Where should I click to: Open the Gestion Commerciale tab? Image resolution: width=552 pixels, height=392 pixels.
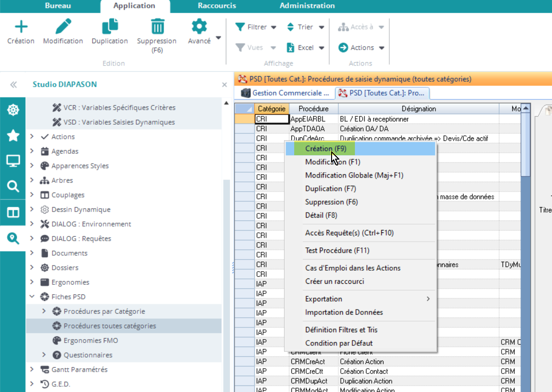[x=285, y=93]
